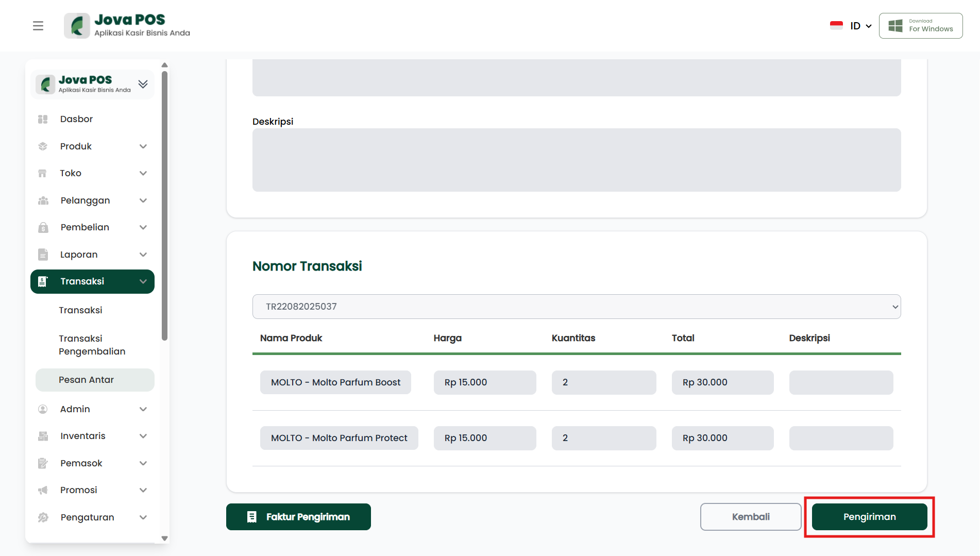Select Pesan Antar in the sidebar
The image size is (980, 556).
87,380
